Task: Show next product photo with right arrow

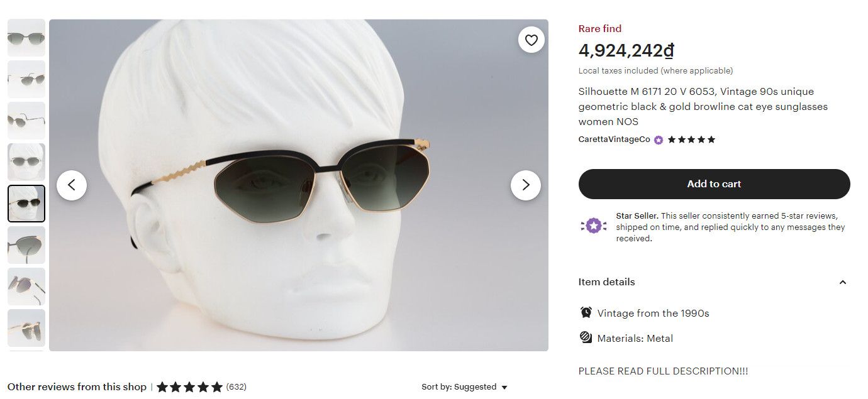Action: click(526, 185)
